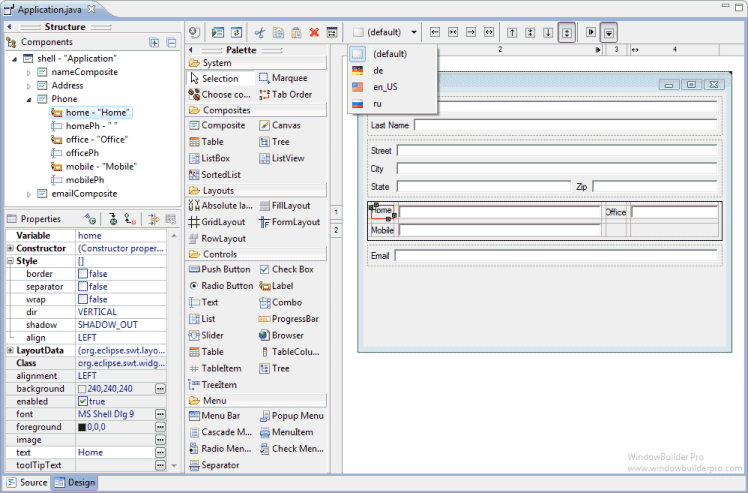The image size is (748, 493).
Task: Click the Cut scissors toolbar icon
Action: click(261, 32)
